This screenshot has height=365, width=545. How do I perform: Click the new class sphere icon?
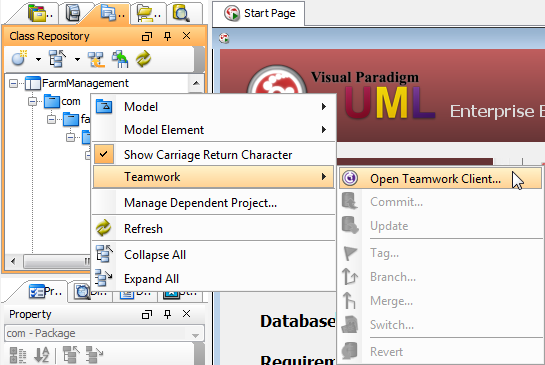click(x=19, y=58)
